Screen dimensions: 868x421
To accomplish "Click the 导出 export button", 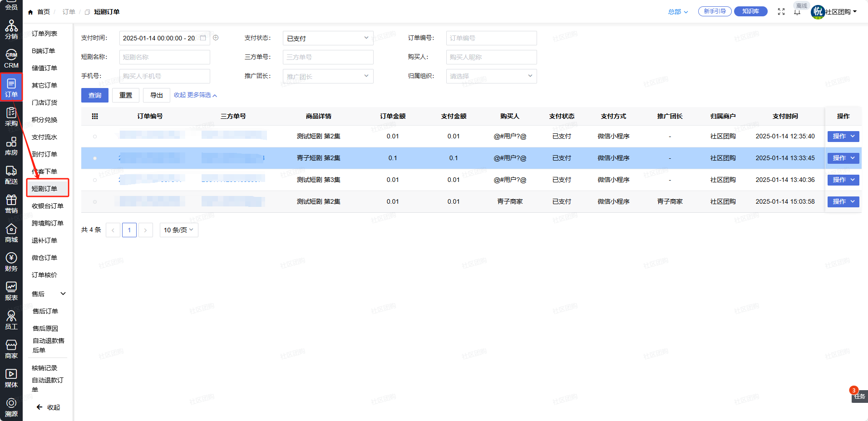I will click(157, 95).
